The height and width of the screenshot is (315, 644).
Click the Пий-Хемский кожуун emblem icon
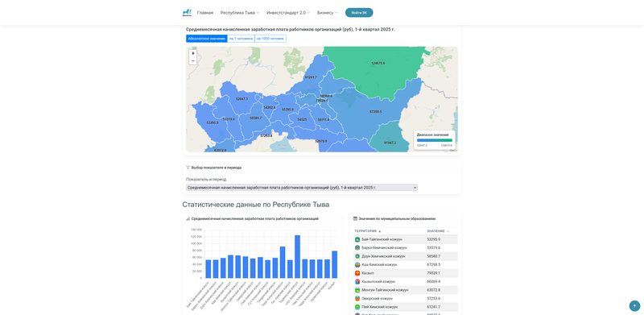(x=357, y=307)
